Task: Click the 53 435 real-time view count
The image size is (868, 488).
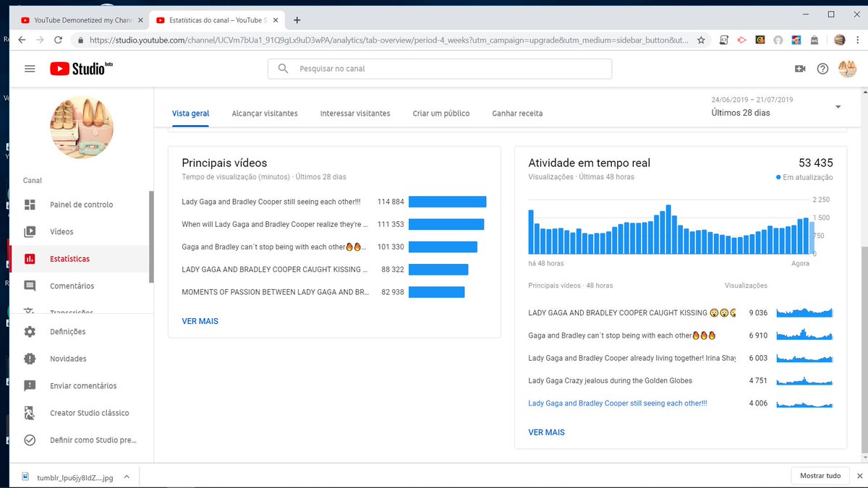Action: coord(816,163)
